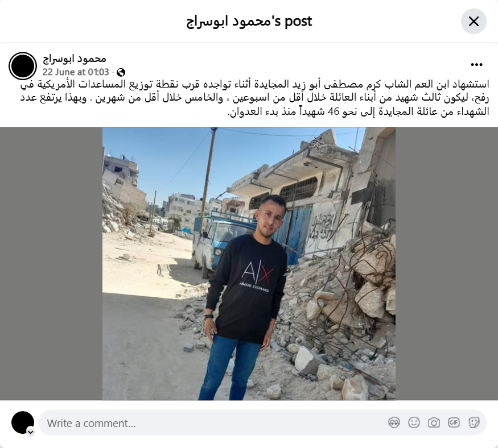
Task: Click the Arabic post caption text
Action: click(x=254, y=98)
